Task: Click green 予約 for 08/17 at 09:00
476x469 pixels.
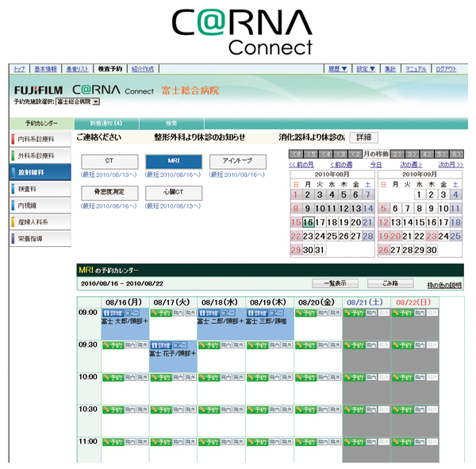Action: click(x=161, y=313)
